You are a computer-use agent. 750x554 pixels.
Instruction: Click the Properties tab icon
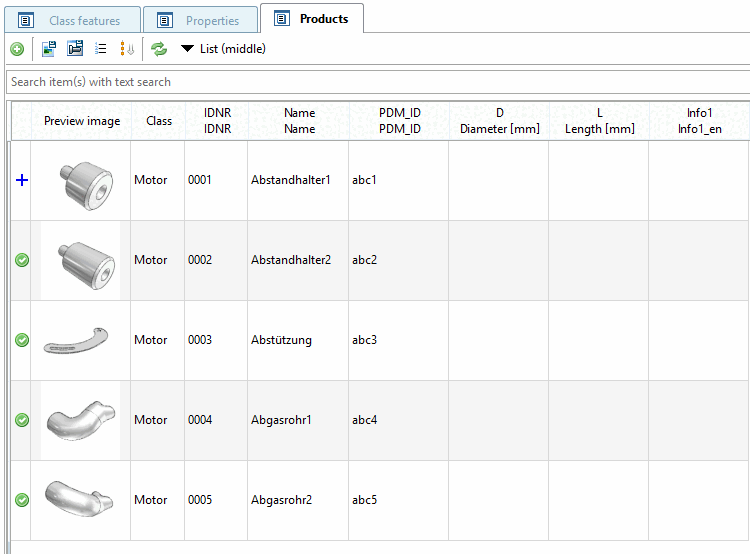[x=165, y=21]
